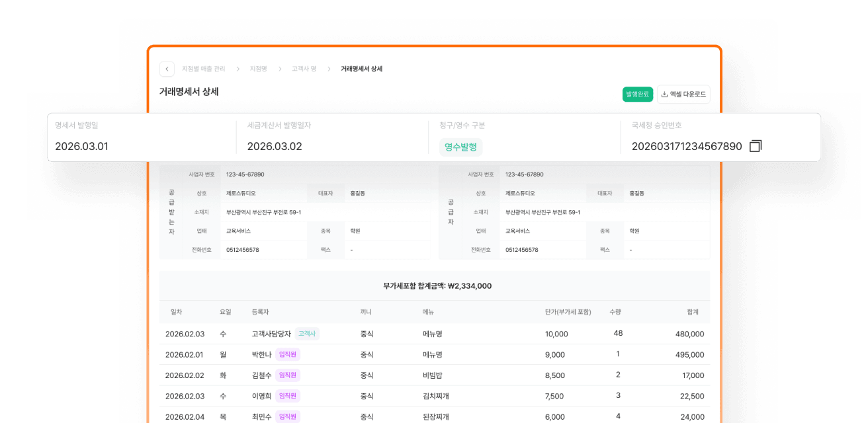Click 학원 in the 공급받는자 table
Viewport: 868px width, 423px height.
(x=355, y=231)
